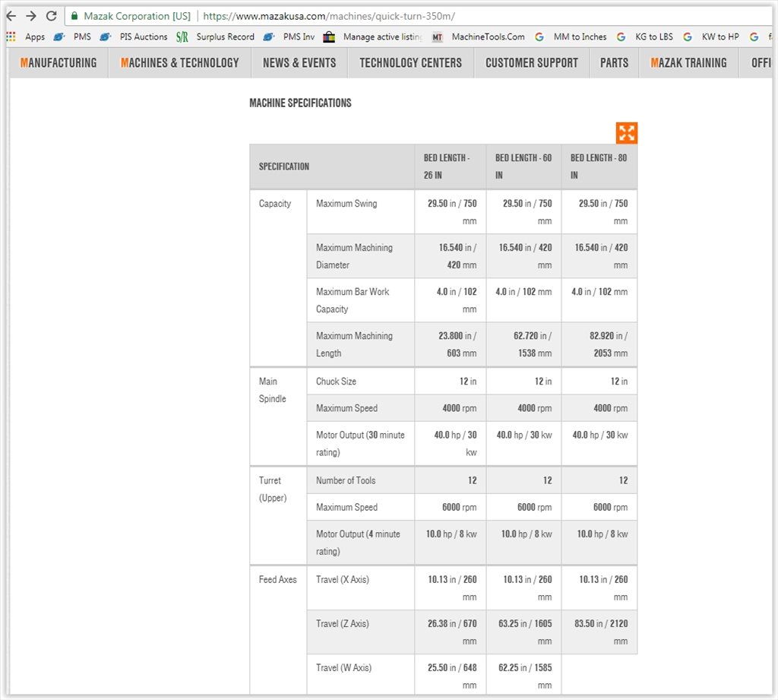Open the Surplus Record bookmark

(215, 36)
